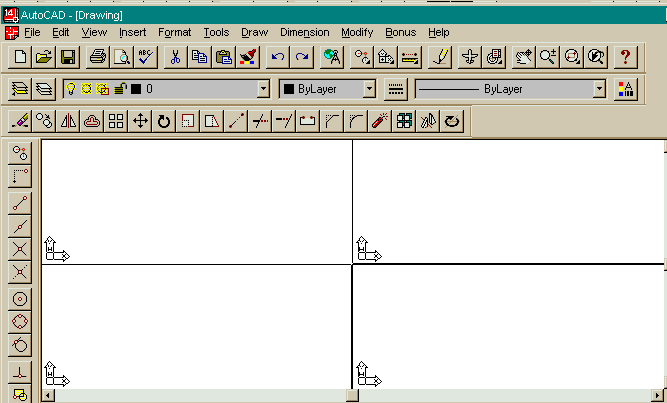Screen dimensions: 667x403
Task: Click the Cut scissors icon
Action: [175, 57]
